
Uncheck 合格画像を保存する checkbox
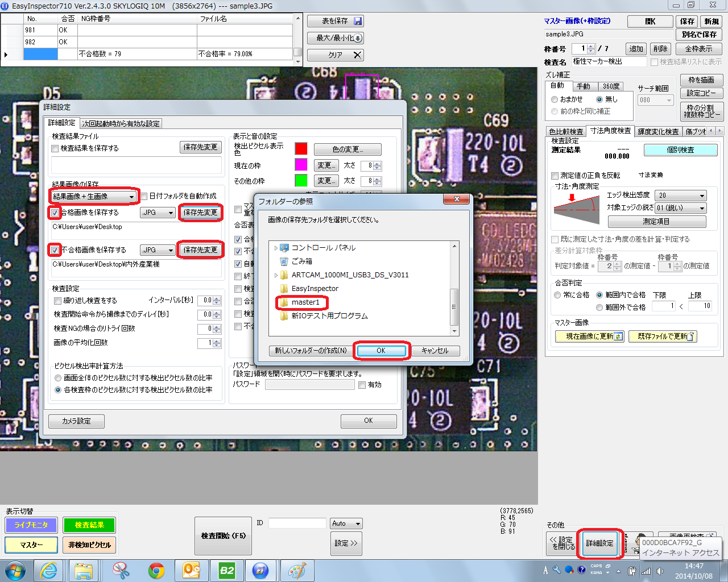[x=55, y=213]
